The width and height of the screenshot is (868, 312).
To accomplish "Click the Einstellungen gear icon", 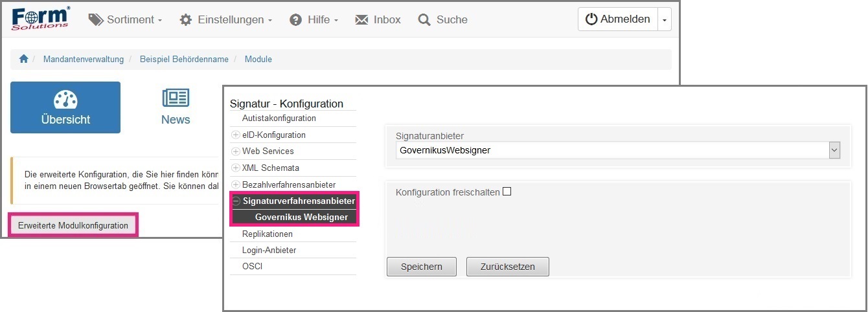I will pyautogui.click(x=186, y=20).
